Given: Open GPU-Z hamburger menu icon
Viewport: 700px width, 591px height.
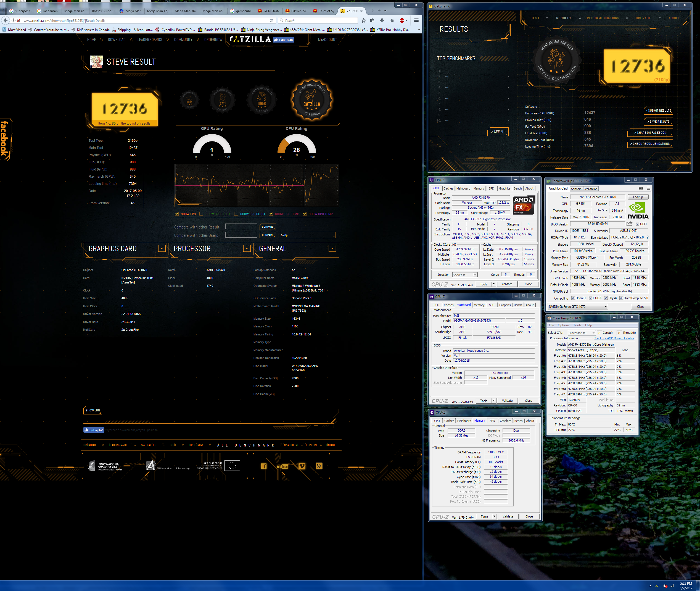Looking at the screenshot, I should [648, 188].
